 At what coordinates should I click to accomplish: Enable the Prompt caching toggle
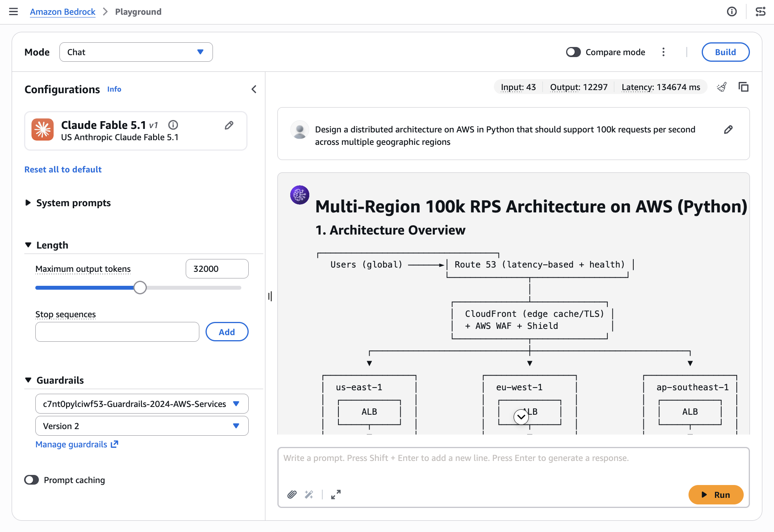[x=31, y=480]
